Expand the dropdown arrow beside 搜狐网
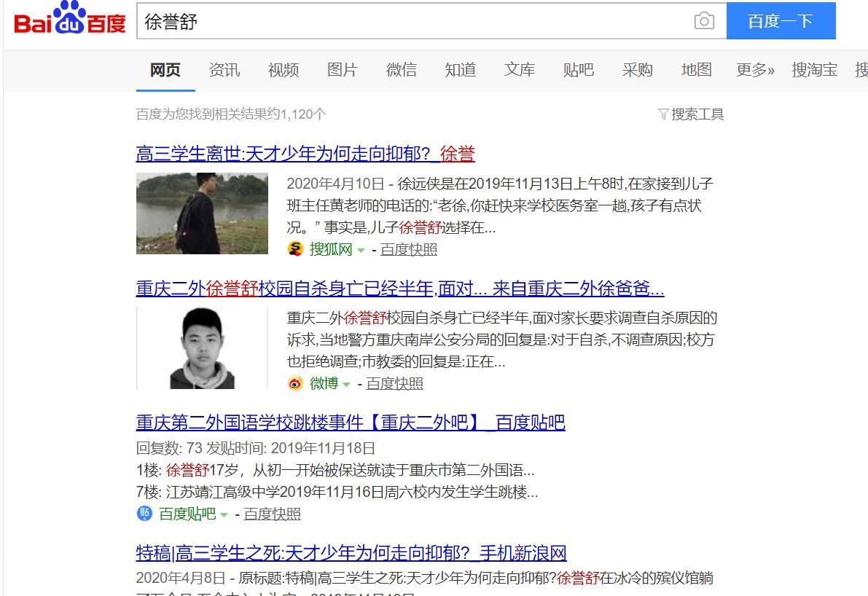This screenshot has height=596, width=868. click(x=361, y=250)
